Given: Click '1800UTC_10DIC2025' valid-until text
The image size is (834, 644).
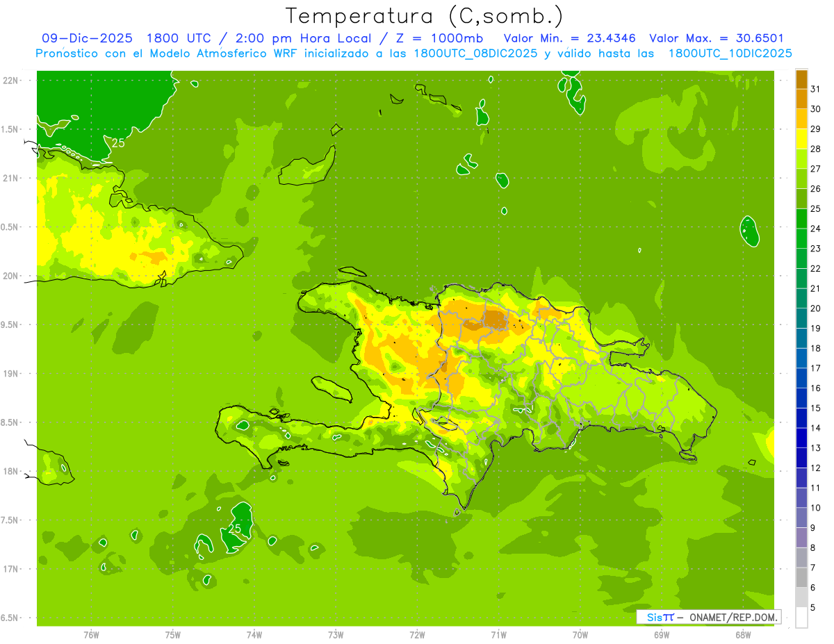Looking at the screenshot, I should point(730,53).
